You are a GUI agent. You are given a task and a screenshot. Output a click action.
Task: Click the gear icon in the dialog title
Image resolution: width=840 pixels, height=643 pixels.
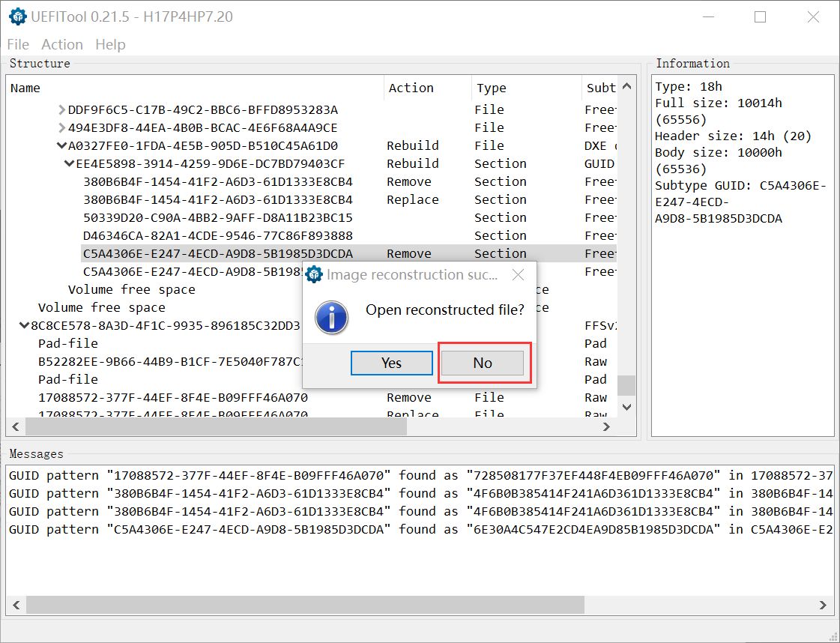click(314, 274)
